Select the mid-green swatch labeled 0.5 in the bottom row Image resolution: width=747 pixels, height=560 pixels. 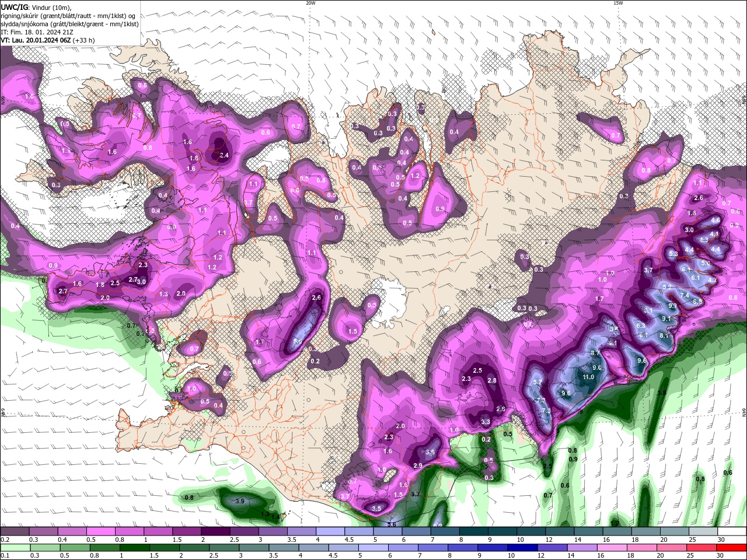[x=75, y=548]
